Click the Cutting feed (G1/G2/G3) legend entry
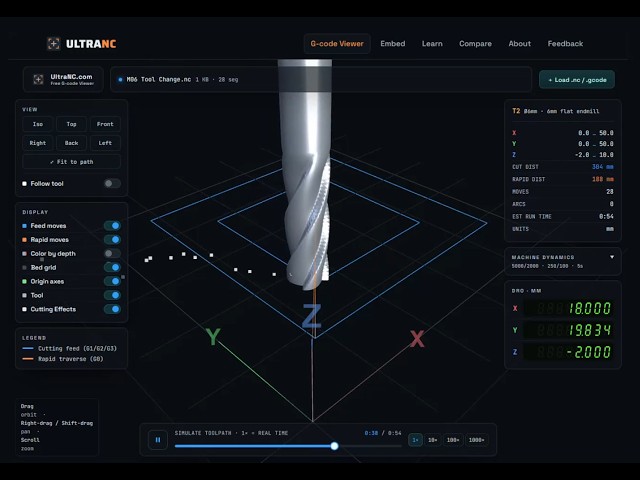Image resolution: width=640 pixels, height=480 pixels. [x=69, y=348]
